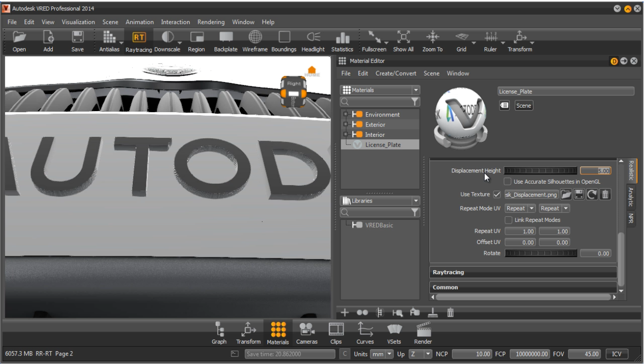644x364 pixels.
Task: Toggle Boundings display
Action: pos(284,37)
